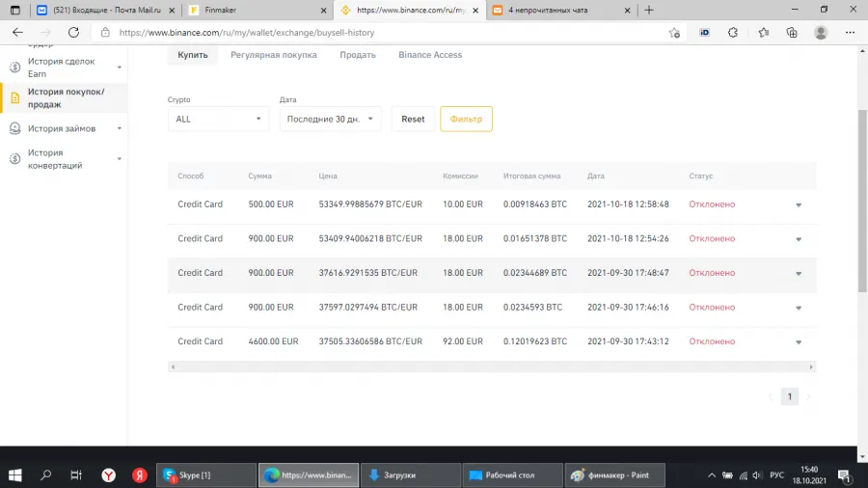Open the iD extension icon
868x488 pixels.
705,33
